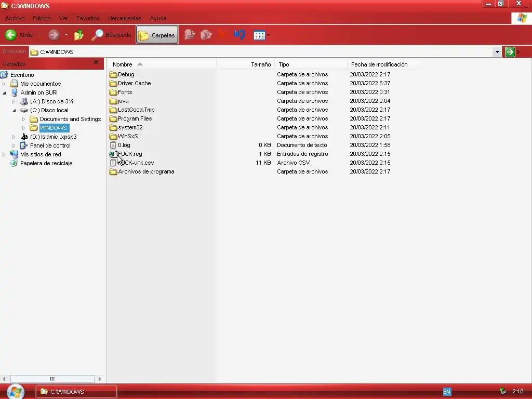Open the Favoritos menu

tap(88, 18)
